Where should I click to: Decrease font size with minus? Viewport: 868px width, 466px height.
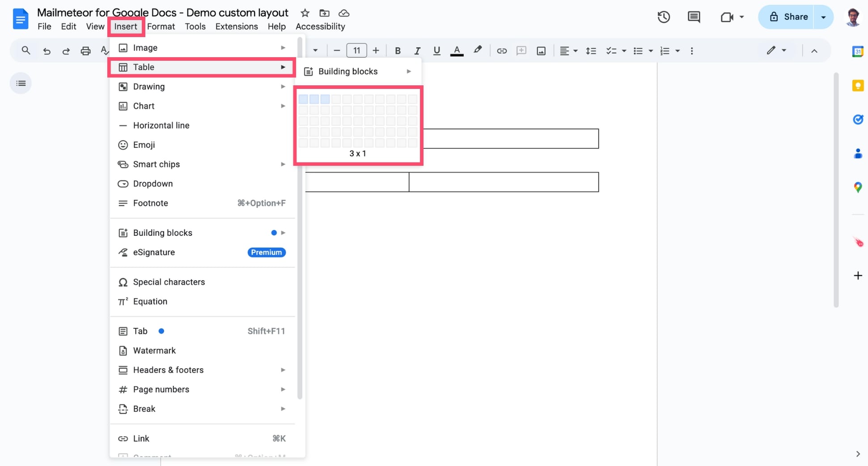(337, 50)
